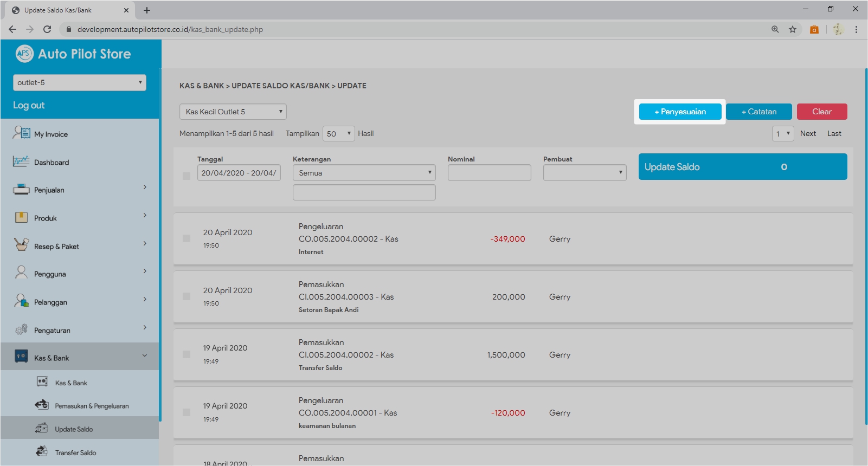Image resolution: width=868 pixels, height=466 pixels.
Task: Click the Transfer Saldo icon
Action: point(42,452)
